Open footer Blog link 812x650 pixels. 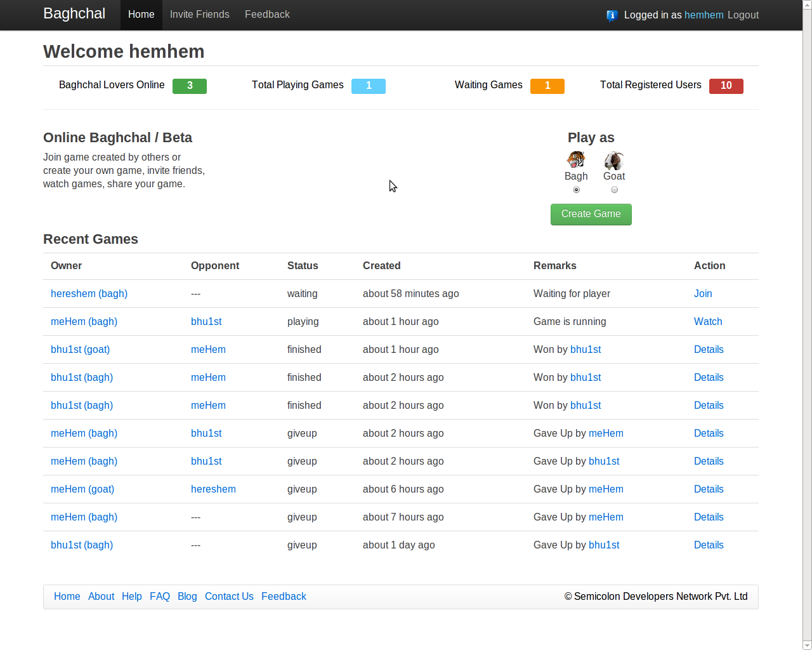coord(187,597)
